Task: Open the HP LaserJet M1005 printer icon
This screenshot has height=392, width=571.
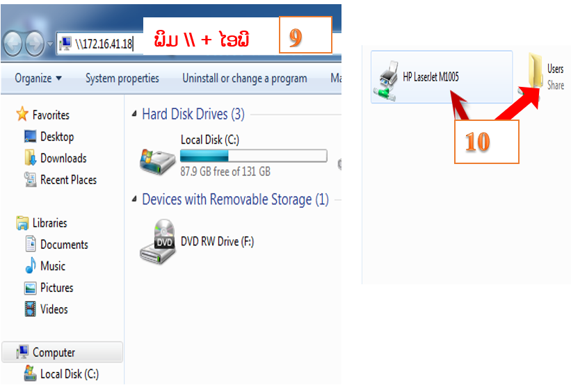Action: pos(388,76)
